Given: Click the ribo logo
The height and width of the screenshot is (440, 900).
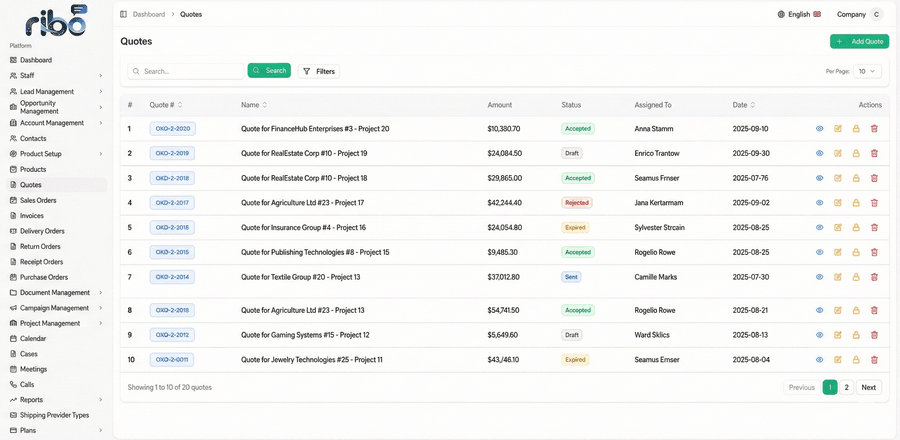Looking at the screenshot, I should (x=56, y=21).
